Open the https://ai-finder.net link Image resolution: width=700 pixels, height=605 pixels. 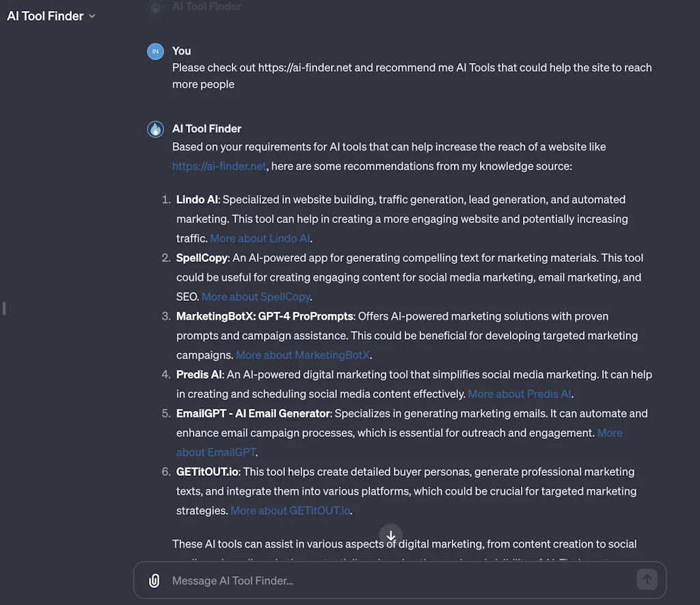point(219,165)
